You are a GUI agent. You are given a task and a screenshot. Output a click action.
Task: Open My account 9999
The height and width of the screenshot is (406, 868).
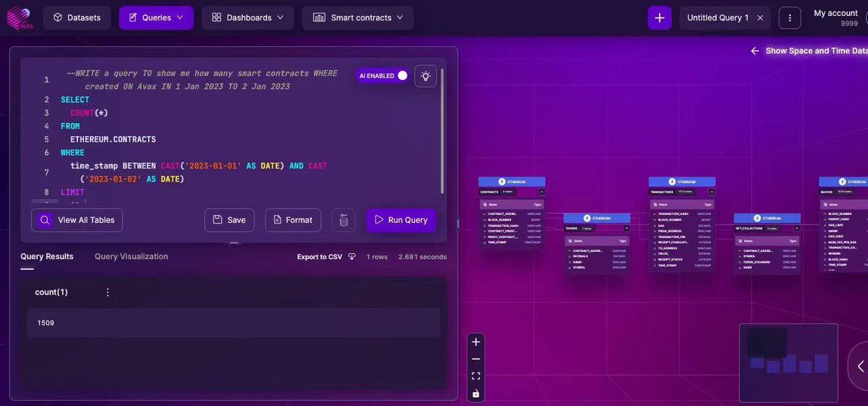pos(835,17)
